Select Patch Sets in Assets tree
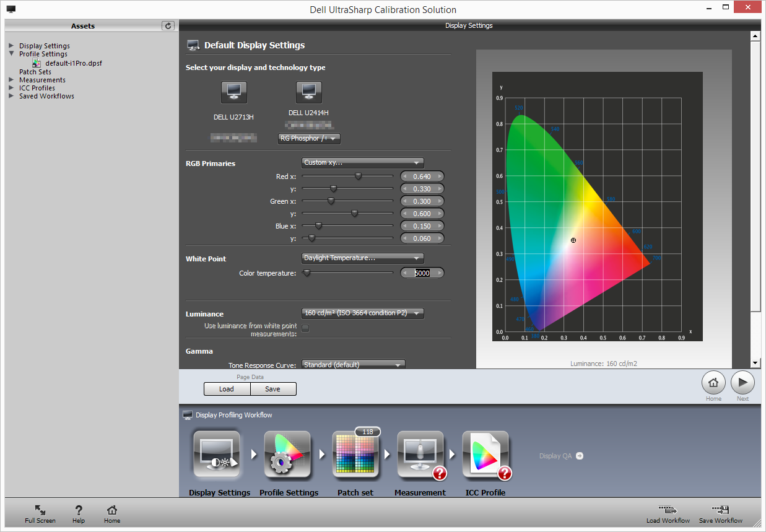The height and width of the screenshot is (532, 766). coord(35,72)
